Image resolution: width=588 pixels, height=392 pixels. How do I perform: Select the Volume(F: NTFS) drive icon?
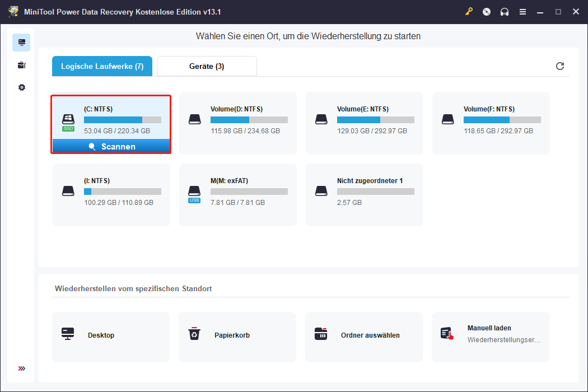(448, 119)
